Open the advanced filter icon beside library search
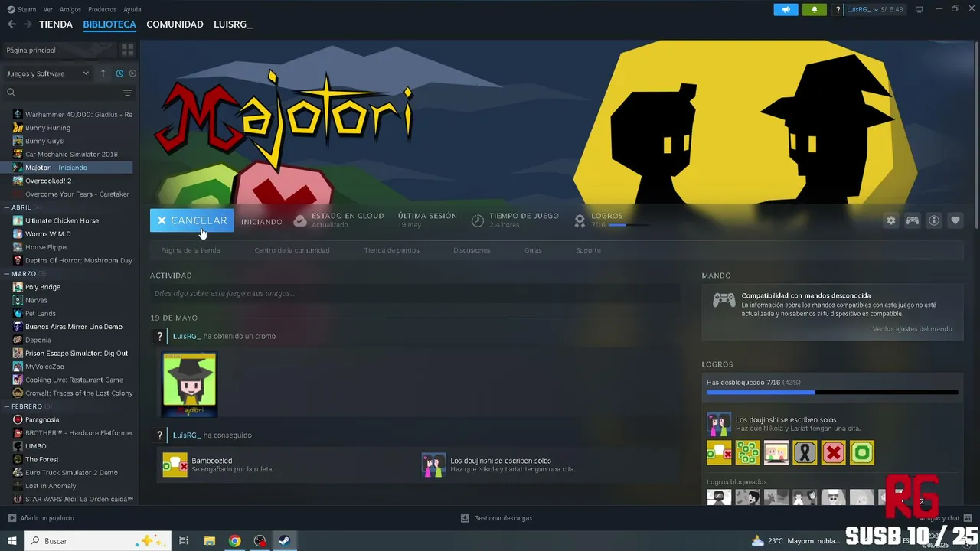 [x=128, y=93]
